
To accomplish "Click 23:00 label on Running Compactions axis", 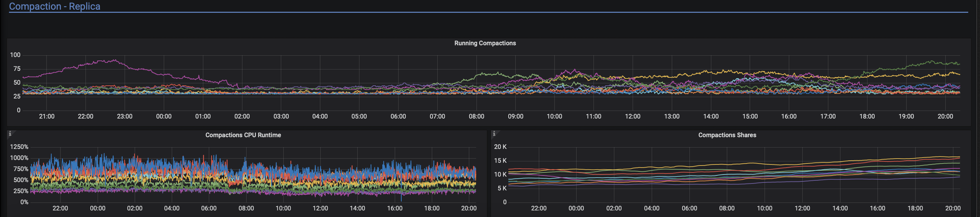I will click(x=124, y=116).
